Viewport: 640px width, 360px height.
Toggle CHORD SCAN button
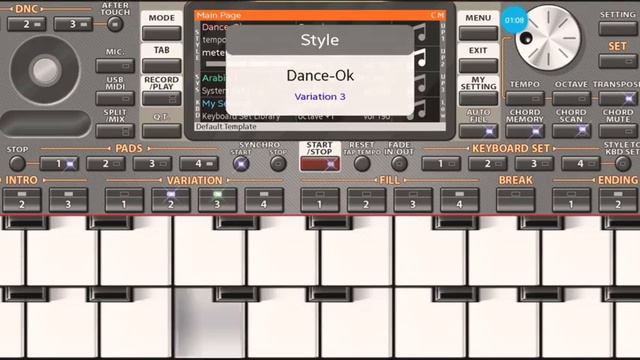(571, 131)
